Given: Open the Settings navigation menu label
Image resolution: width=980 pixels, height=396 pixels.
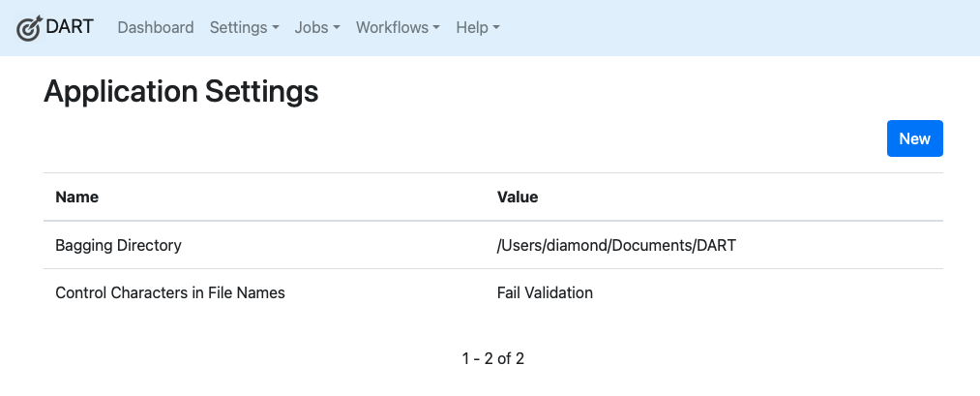Looking at the screenshot, I should click(238, 28).
